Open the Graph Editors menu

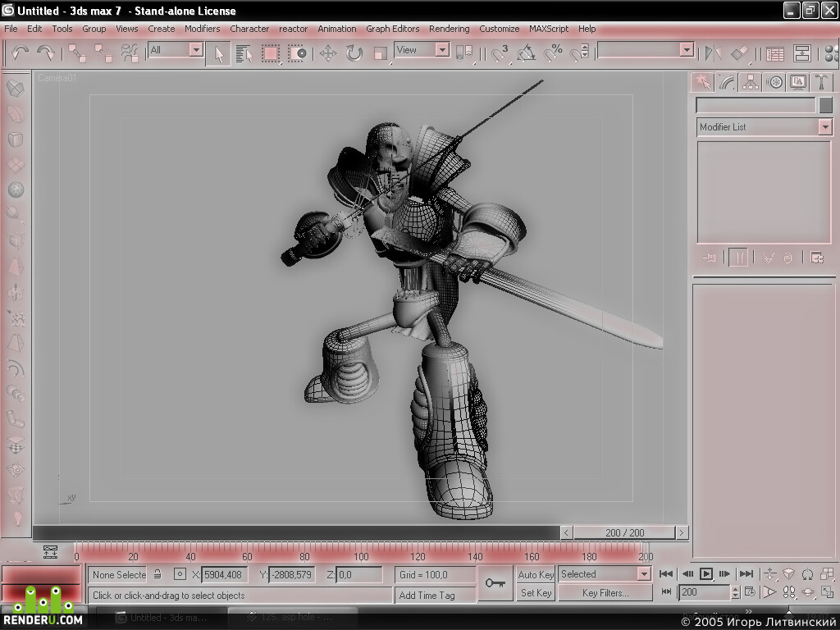(393, 29)
